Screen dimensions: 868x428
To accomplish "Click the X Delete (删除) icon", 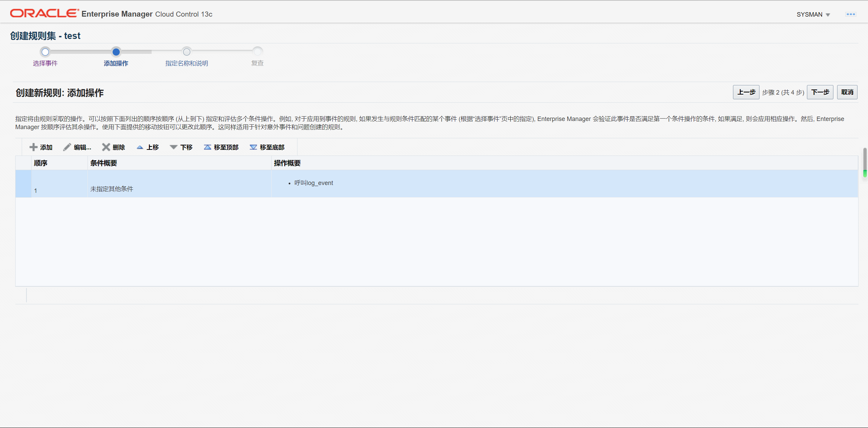I will pyautogui.click(x=106, y=147).
